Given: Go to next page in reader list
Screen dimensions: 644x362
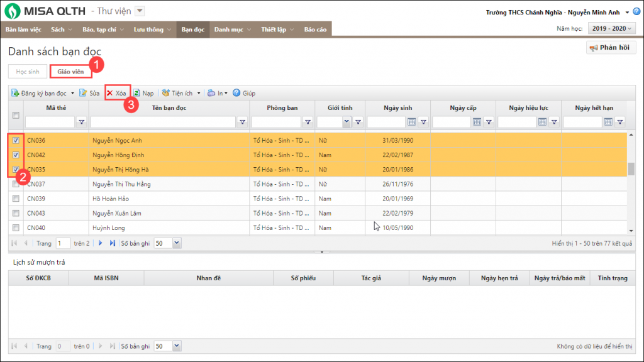Looking at the screenshot, I should point(100,243).
